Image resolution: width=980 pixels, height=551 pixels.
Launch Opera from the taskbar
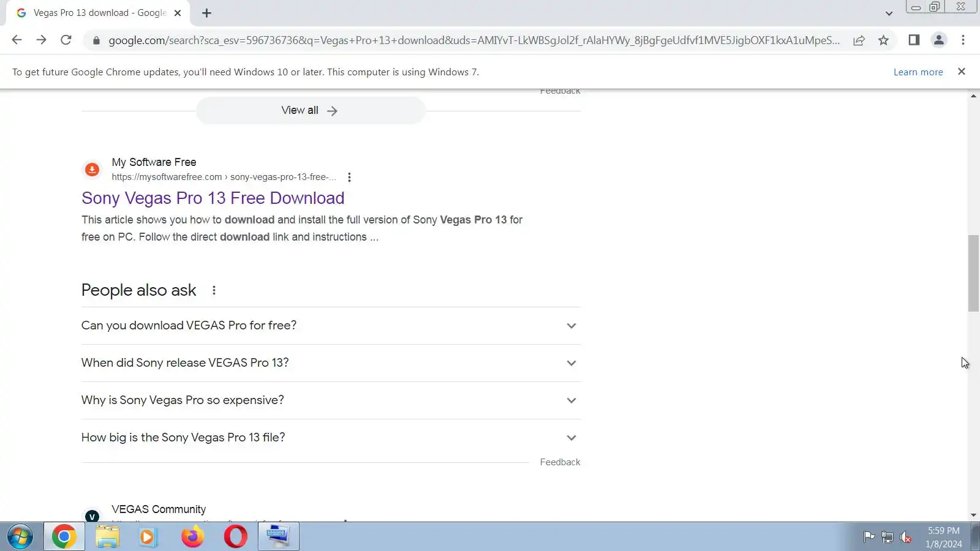(236, 537)
